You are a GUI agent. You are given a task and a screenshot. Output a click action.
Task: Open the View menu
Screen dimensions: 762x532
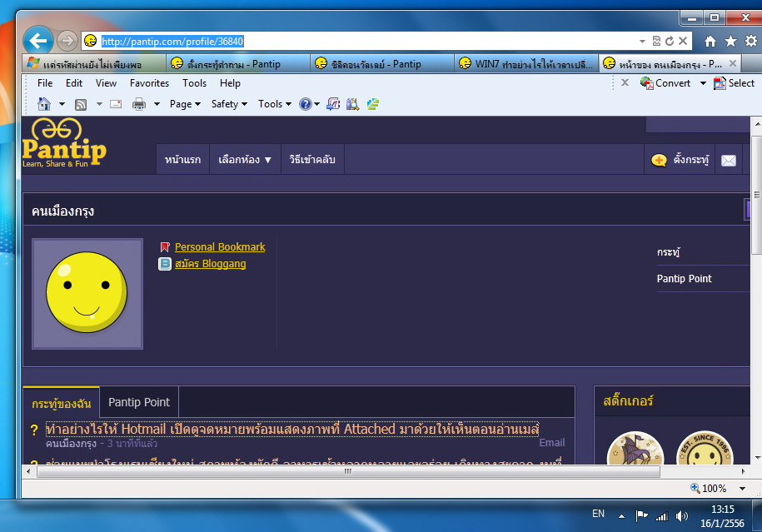tap(106, 83)
